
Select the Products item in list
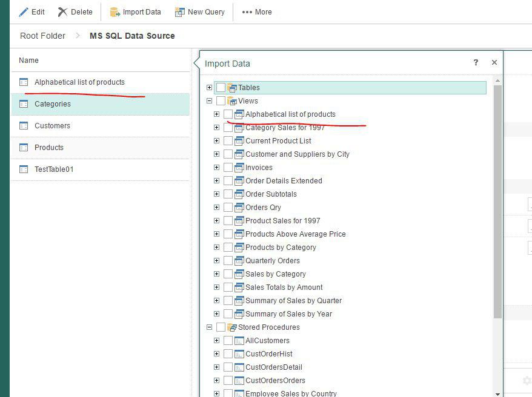click(49, 148)
